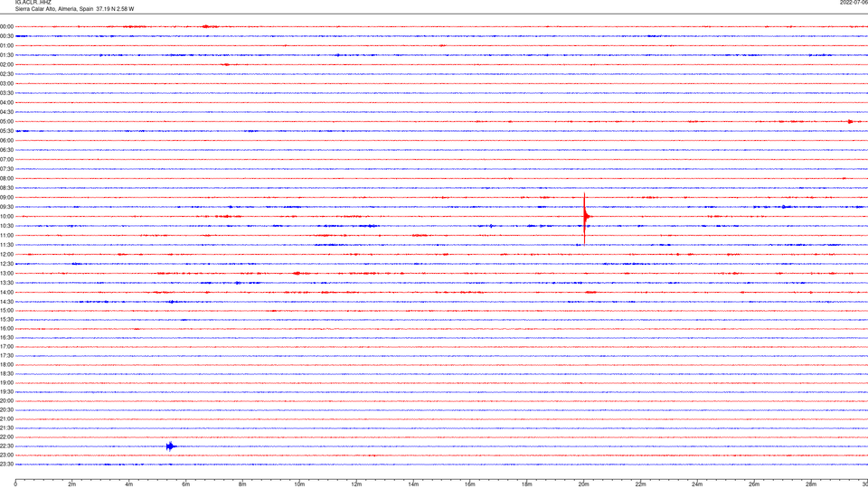Click the 00:00 trace time label
Viewport: 868px width, 488px height.
coord(6,26)
